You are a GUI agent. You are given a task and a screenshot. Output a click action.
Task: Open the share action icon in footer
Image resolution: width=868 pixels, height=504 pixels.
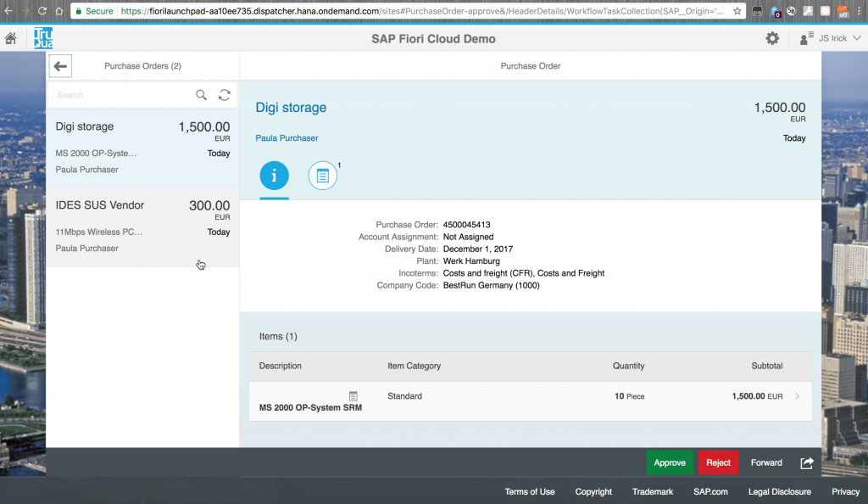(x=807, y=462)
